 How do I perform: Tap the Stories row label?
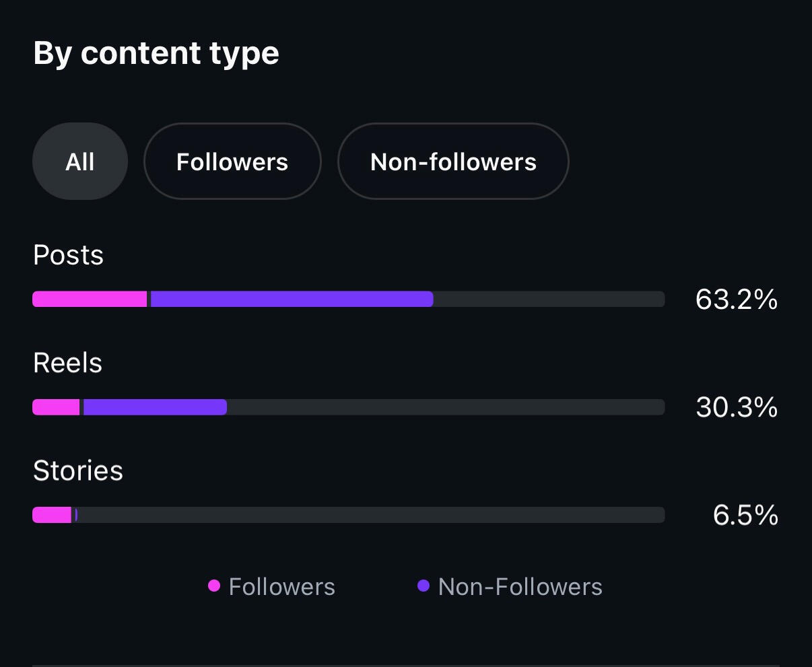coord(77,471)
